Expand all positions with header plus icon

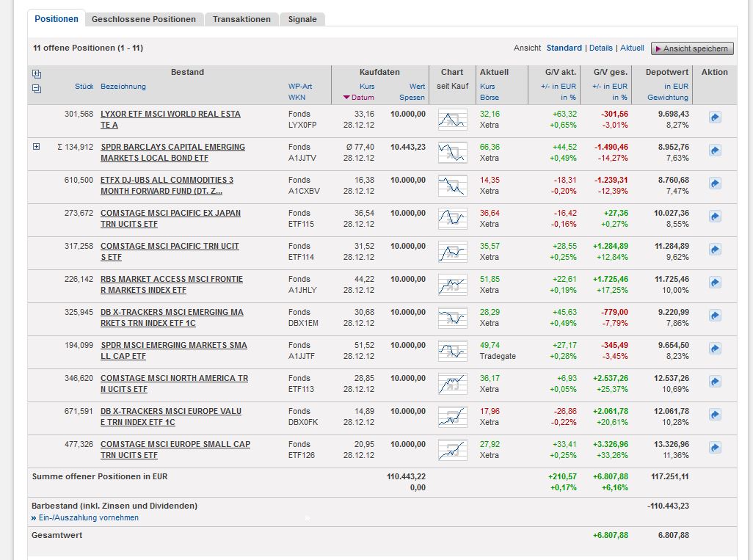[37, 74]
